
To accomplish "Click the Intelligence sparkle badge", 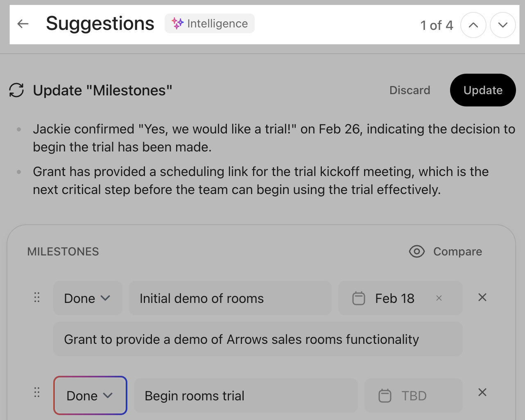I will coord(210,24).
